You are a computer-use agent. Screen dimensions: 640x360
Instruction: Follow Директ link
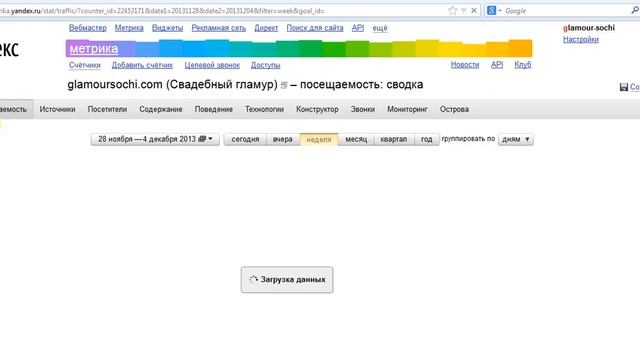[266, 28]
